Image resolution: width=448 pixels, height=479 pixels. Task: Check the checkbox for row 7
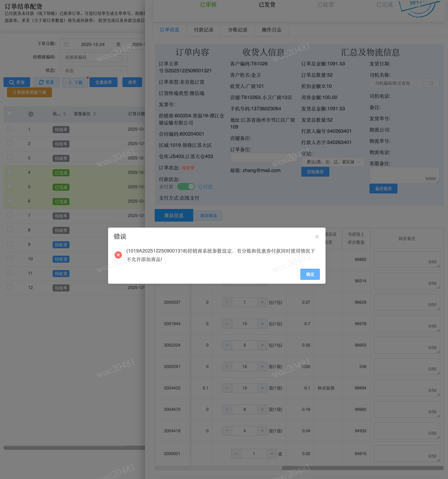tap(9, 215)
